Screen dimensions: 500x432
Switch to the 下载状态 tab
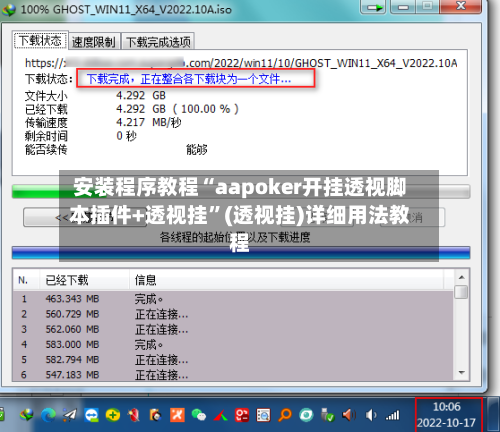40,41
